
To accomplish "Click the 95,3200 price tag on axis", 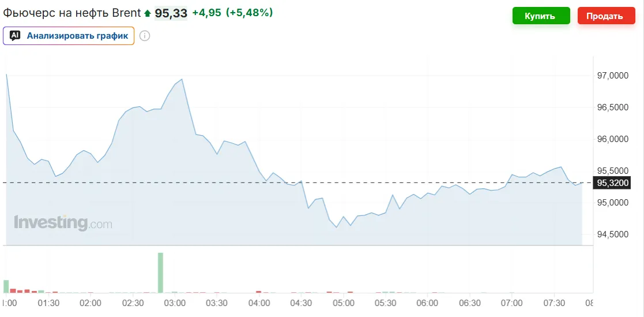I will 613,183.
